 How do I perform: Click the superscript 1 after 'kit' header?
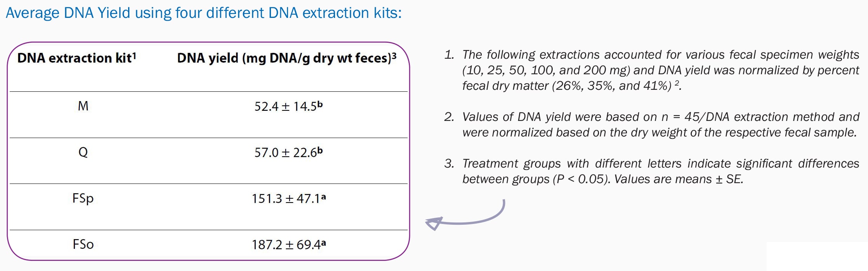pos(134,55)
